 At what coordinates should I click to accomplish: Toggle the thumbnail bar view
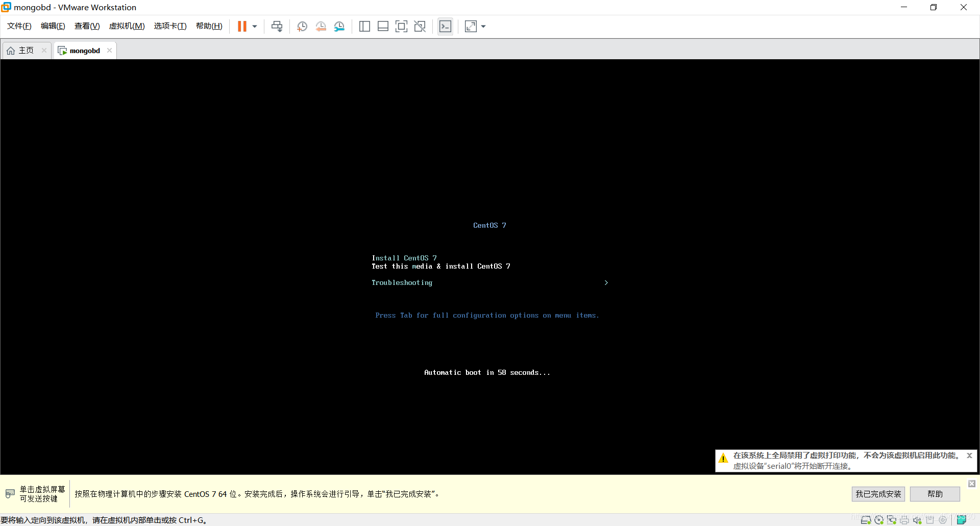pos(383,26)
